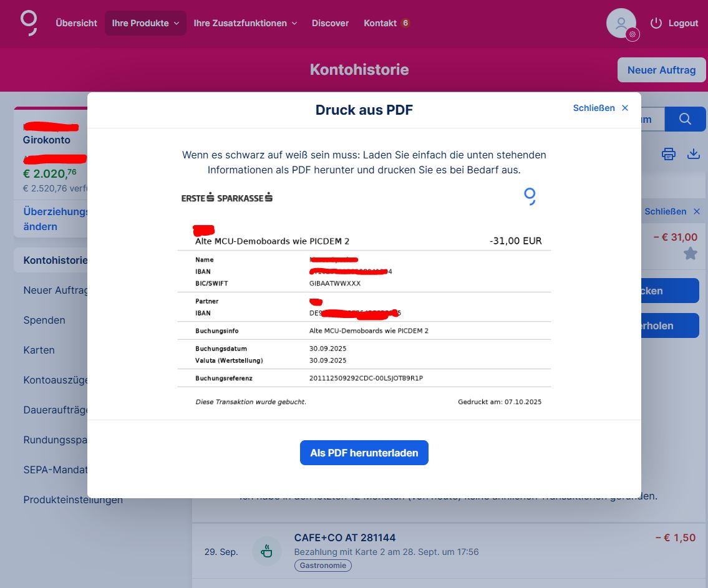Open the Discover menu item
Viewport: 708px width, 588px height.
(330, 23)
